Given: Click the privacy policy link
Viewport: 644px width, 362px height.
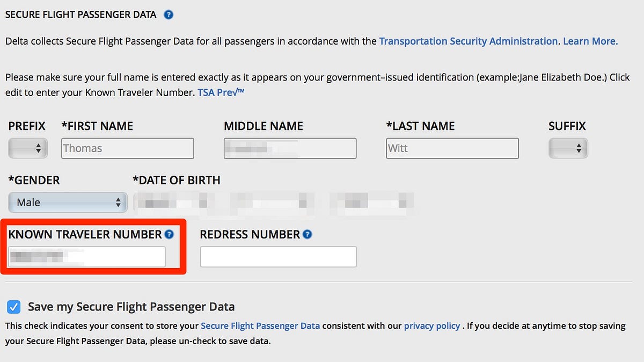Looking at the screenshot, I should (432, 325).
